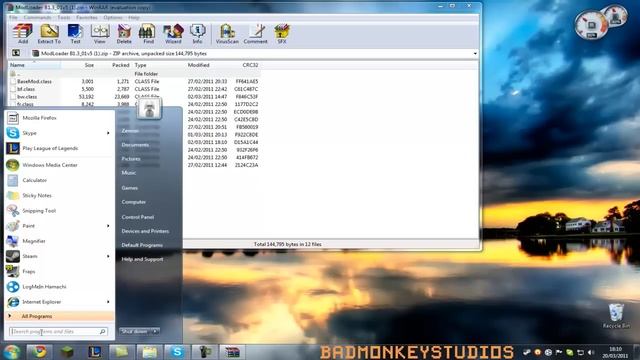Open Mozilla Firefox from Start menu
Viewport: 640px width, 360px height.
(x=59, y=118)
